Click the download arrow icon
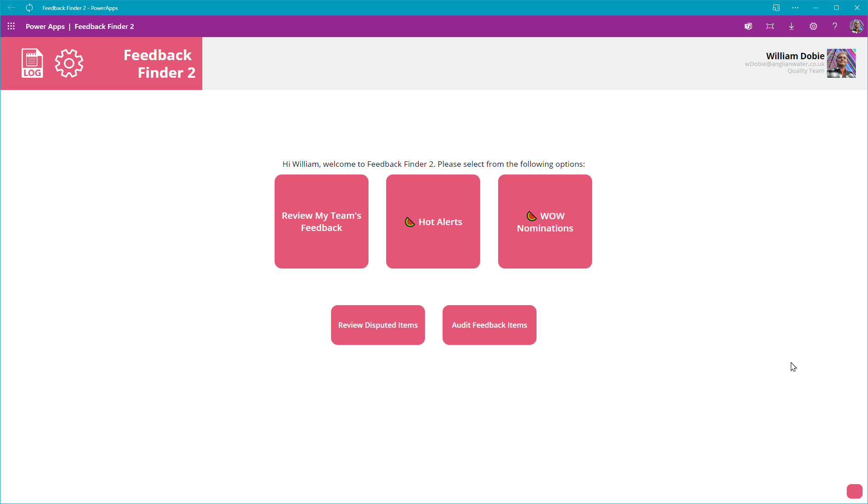Viewport: 868px width, 504px height. (792, 26)
